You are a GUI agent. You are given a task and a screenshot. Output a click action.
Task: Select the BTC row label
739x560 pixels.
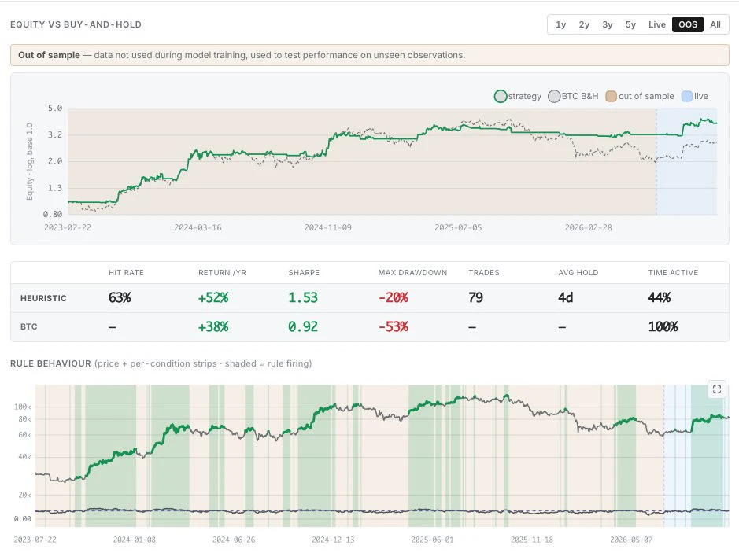pos(29,326)
